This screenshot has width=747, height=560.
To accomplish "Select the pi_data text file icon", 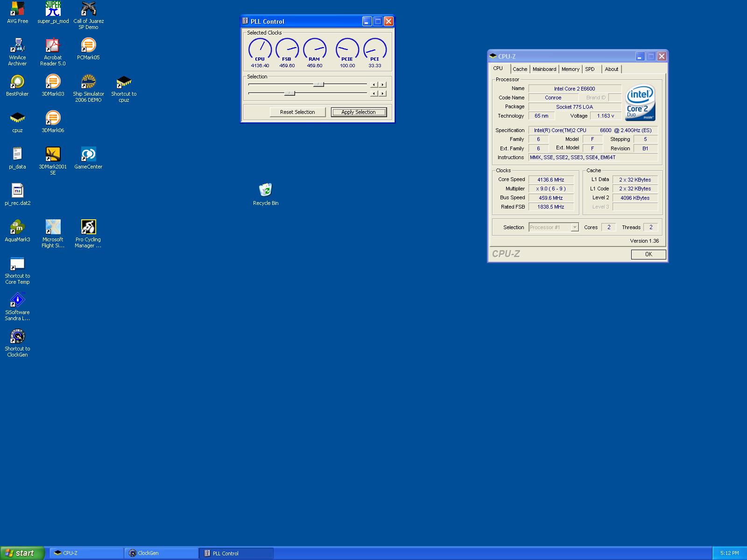I will tap(17, 158).
